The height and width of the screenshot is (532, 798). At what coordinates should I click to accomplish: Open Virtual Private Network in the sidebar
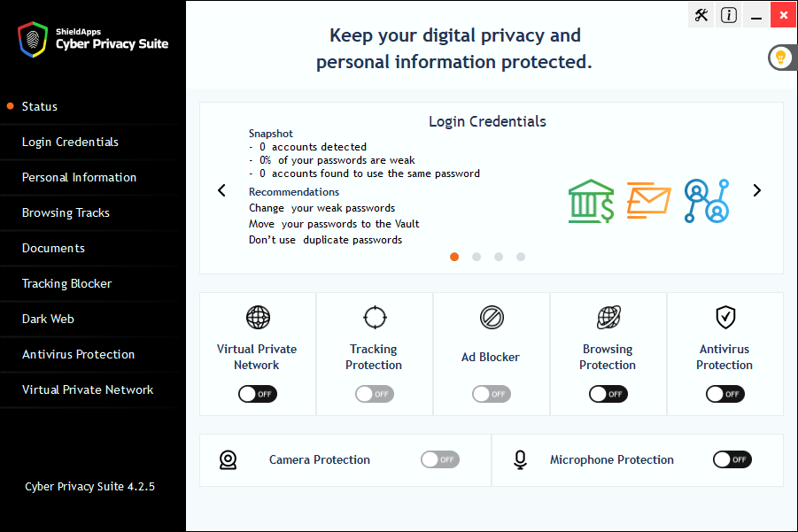89,390
